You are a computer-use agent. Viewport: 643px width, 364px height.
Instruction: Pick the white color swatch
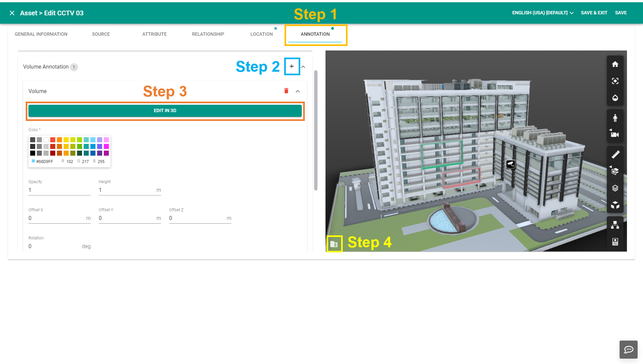tap(46, 140)
